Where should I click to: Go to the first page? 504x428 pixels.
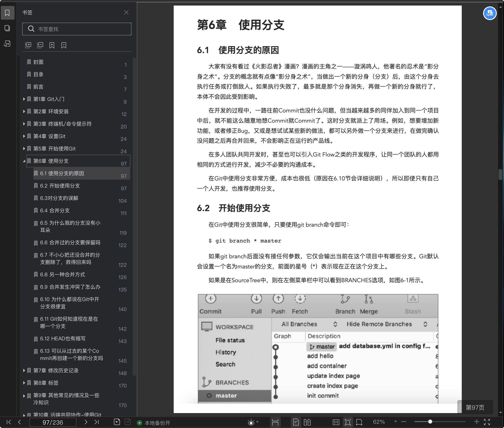[x=9, y=422]
